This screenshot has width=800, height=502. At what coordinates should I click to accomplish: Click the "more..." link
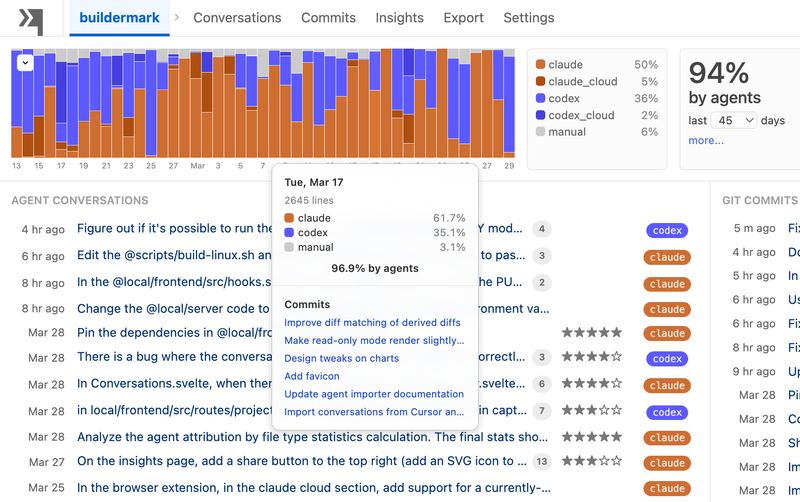coord(706,140)
